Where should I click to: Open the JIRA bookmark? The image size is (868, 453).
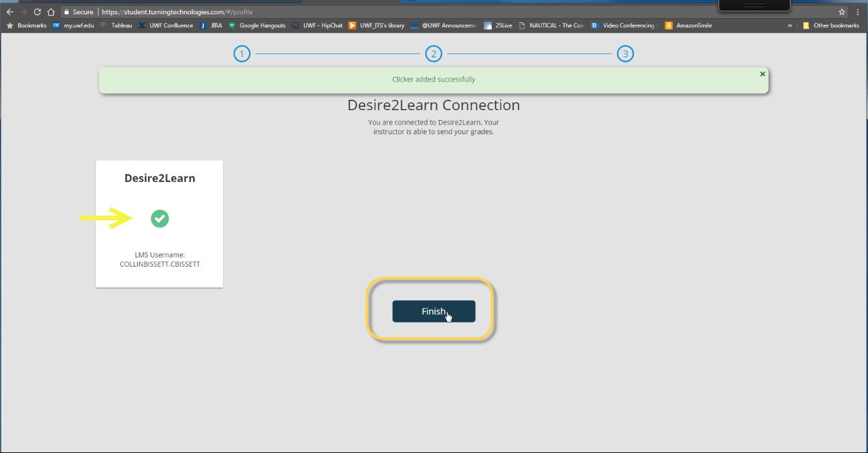[x=211, y=25]
